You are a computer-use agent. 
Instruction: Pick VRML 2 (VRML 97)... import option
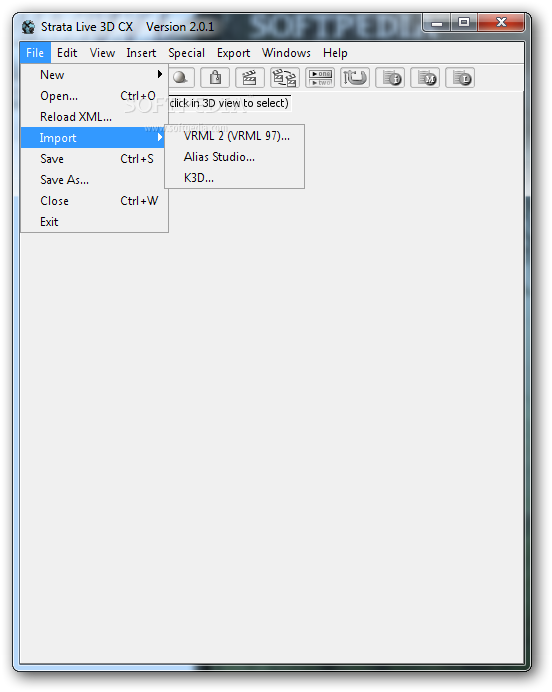[x=235, y=136]
